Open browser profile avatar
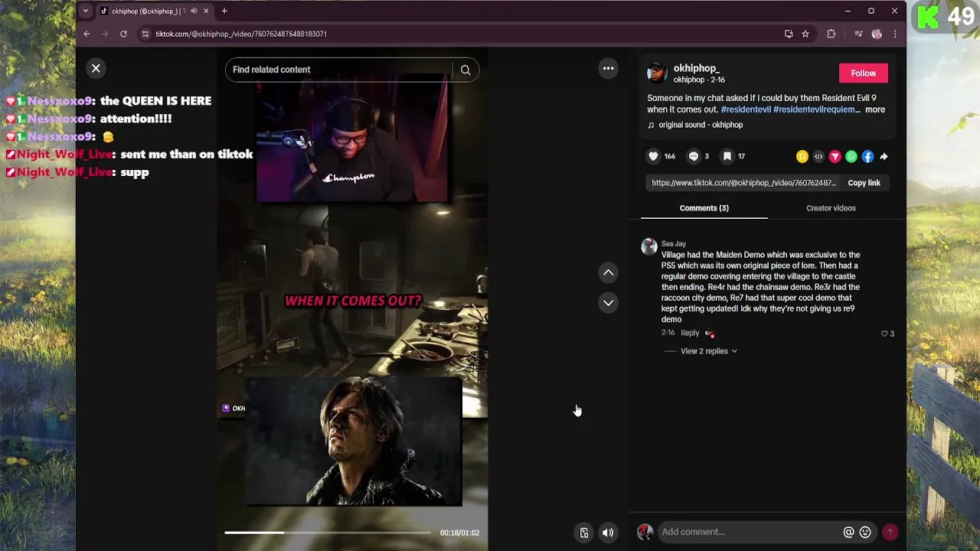980x551 pixels. (877, 34)
